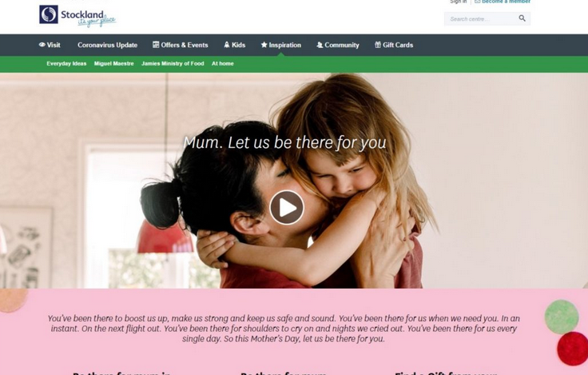The width and height of the screenshot is (588, 375).
Task: Open the Gift Cards page
Action: coord(394,45)
